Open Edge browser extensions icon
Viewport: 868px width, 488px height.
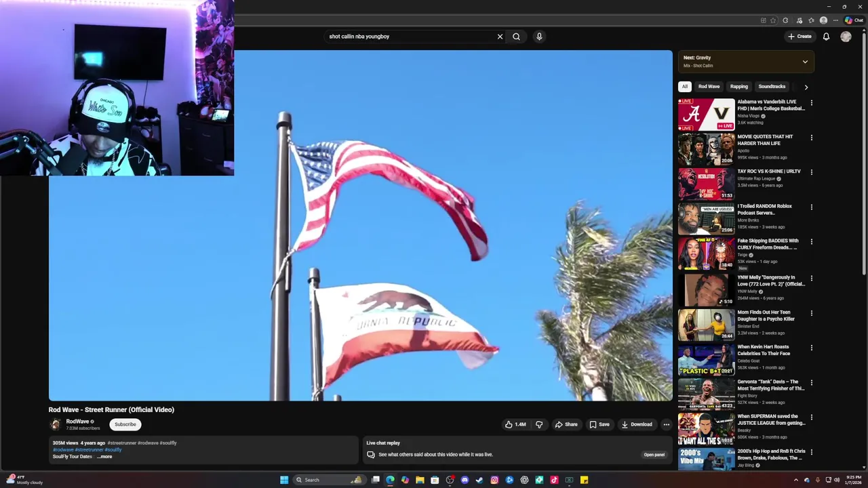(785, 20)
